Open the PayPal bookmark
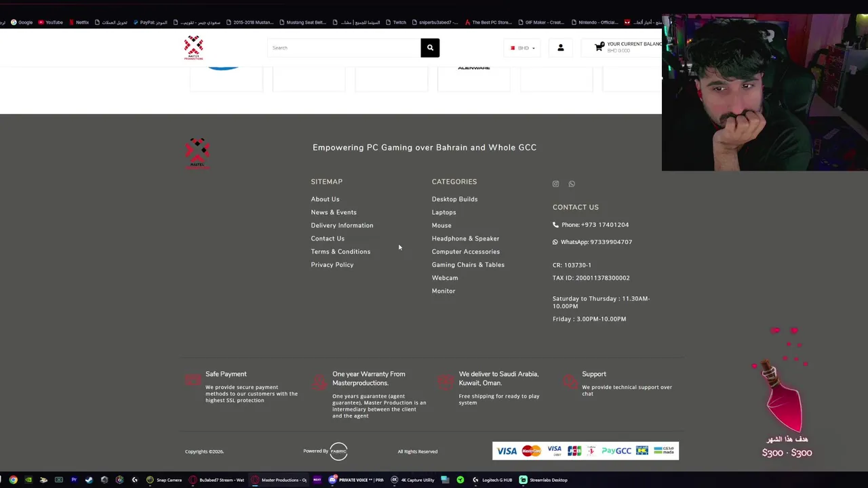The height and width of the screenshot is (488, 868). tap(150, 22)
